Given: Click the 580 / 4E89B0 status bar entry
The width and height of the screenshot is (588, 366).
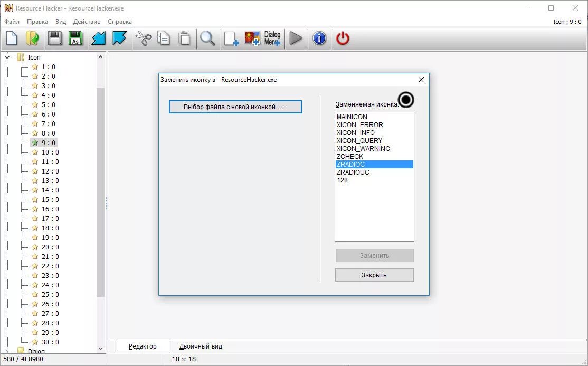Looking at the screenshot, I should click(23, 359).
